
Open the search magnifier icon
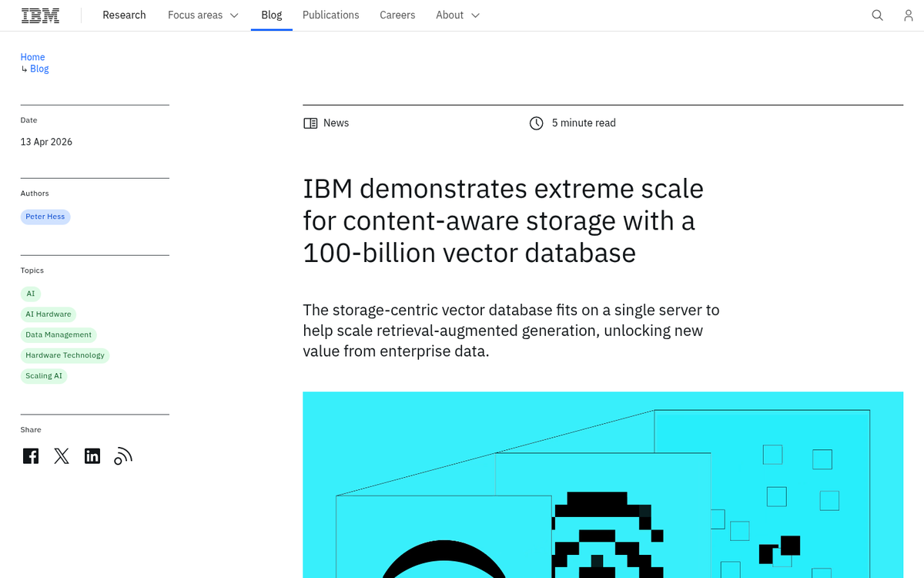point(877,15)
